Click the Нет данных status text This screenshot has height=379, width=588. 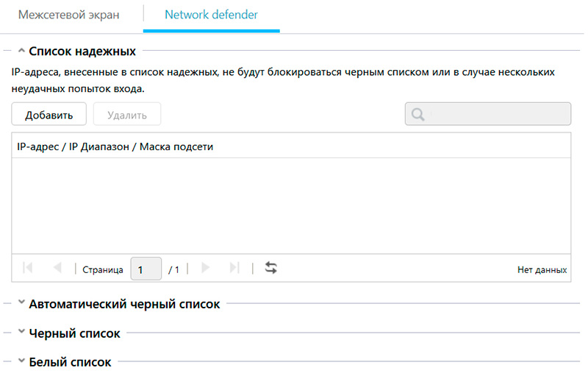point(542,270)
